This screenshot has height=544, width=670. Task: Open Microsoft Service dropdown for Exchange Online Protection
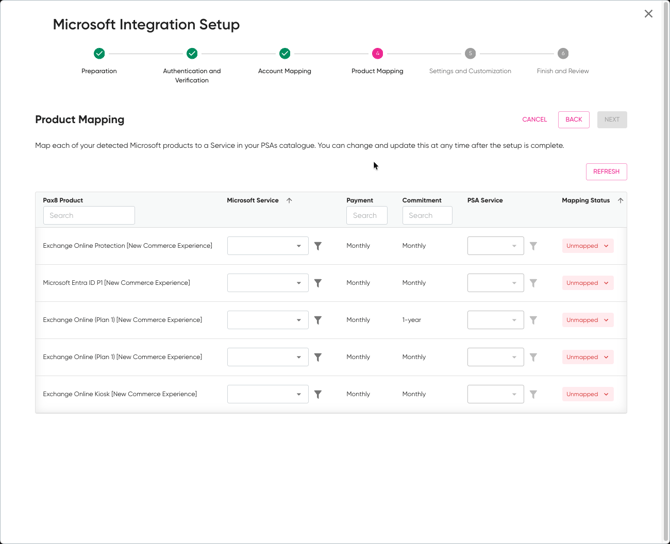(x=268, y=246)
